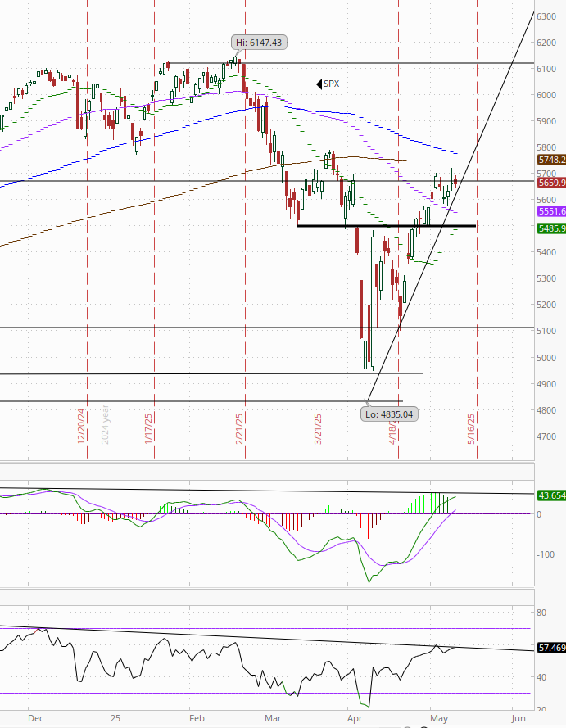This screenshot has width=566, height=728.
Task: Click the 6300 price axis tick
Action: coord(546,16)
